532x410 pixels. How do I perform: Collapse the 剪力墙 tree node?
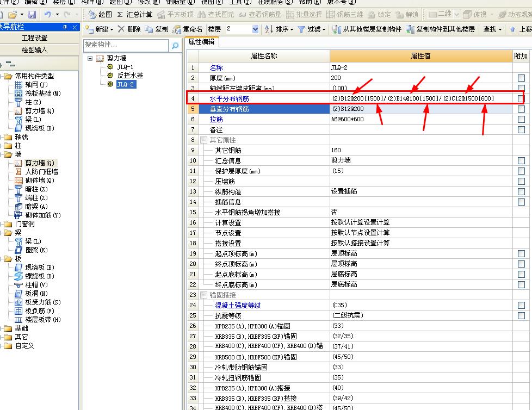pyautogui.click(x=90, y=58)
